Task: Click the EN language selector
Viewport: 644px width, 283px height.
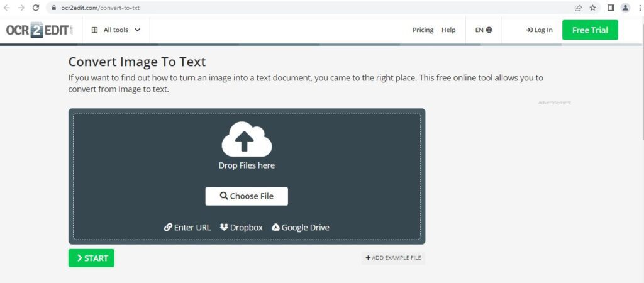Action: point(484,30)
